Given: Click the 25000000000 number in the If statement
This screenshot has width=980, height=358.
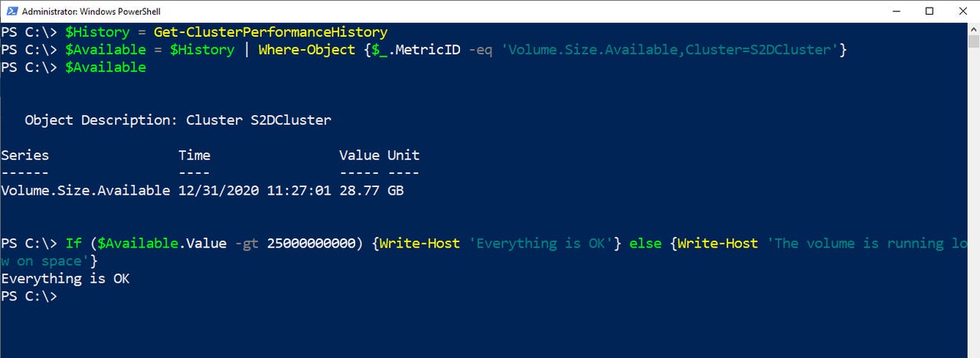Looking at the screenshot, I should point(315,243).
